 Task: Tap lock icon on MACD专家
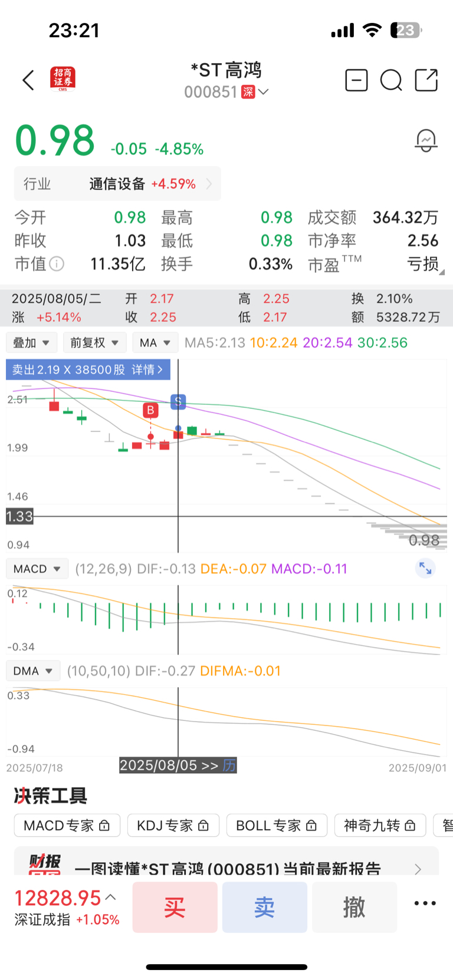104,826
